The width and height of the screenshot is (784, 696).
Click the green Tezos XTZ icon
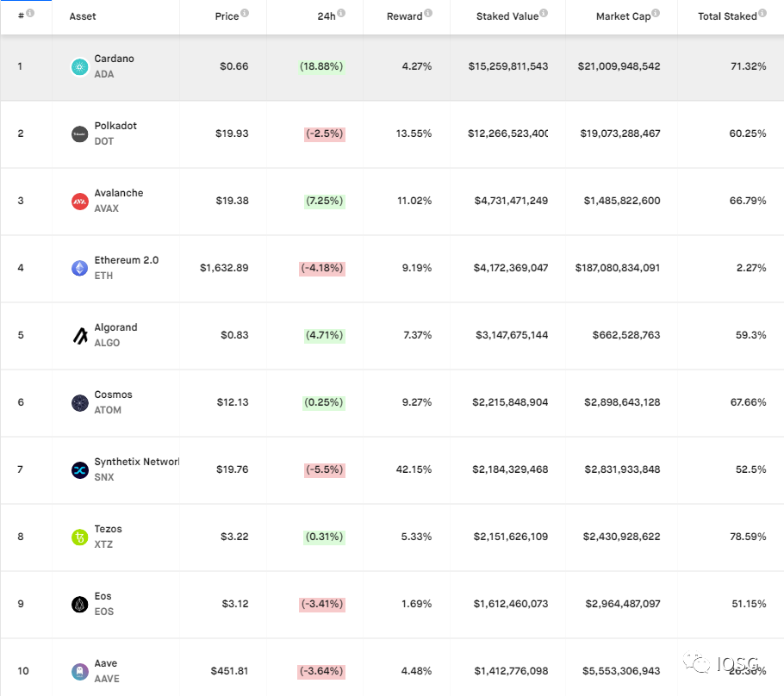click(x=79, y=538)
